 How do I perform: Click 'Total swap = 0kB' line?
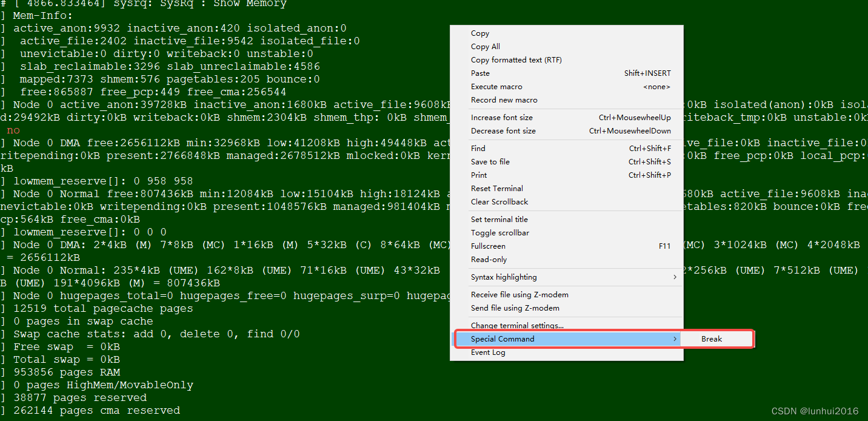click(x=67, y=360)
